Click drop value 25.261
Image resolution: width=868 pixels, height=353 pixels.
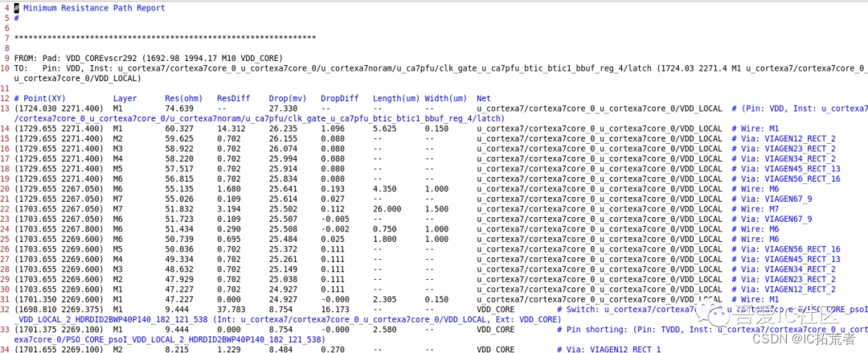pos(284,259)
